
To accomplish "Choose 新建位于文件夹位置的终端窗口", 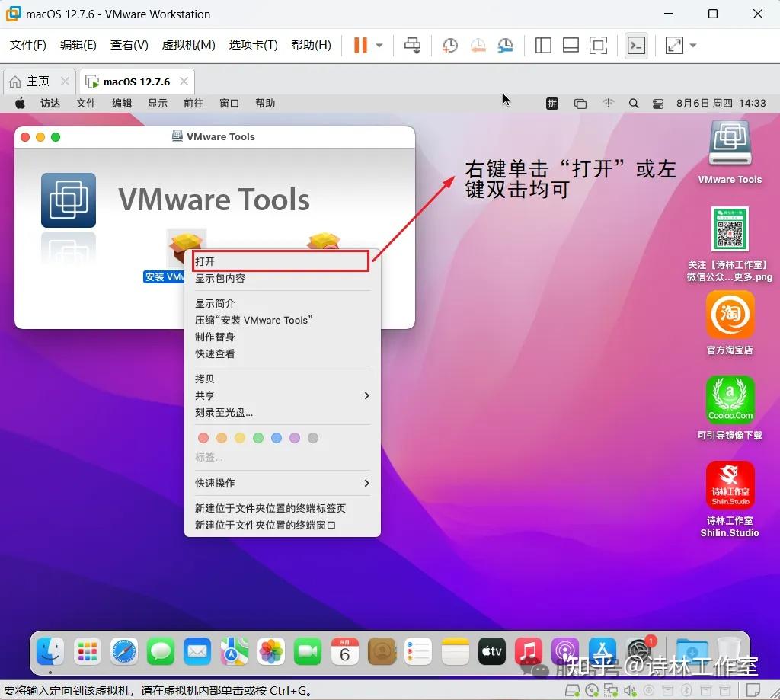I will pyautogui.click(x=282, y=526).
